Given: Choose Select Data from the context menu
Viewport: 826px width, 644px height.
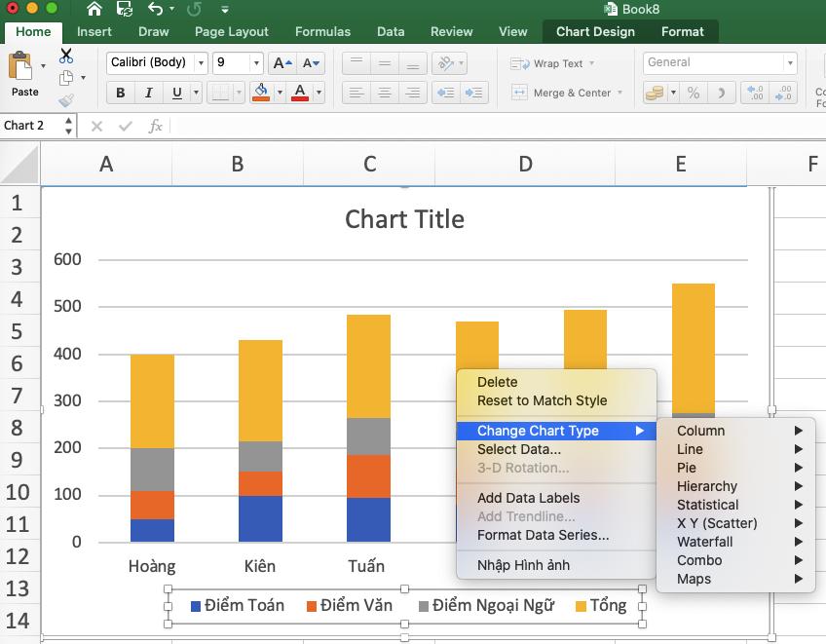Looking at the screenshot, I should [516, 449].
